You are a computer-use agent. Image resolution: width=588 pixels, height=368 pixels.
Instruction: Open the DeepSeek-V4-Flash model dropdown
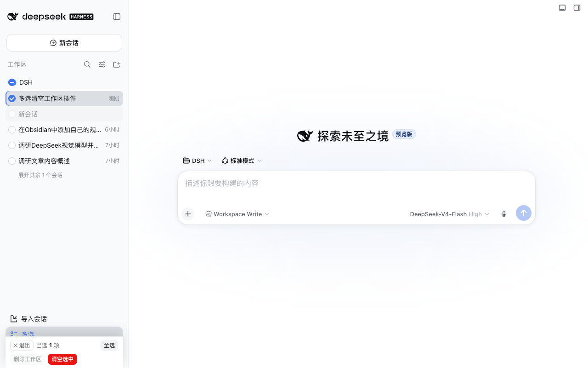click(450, 214)
